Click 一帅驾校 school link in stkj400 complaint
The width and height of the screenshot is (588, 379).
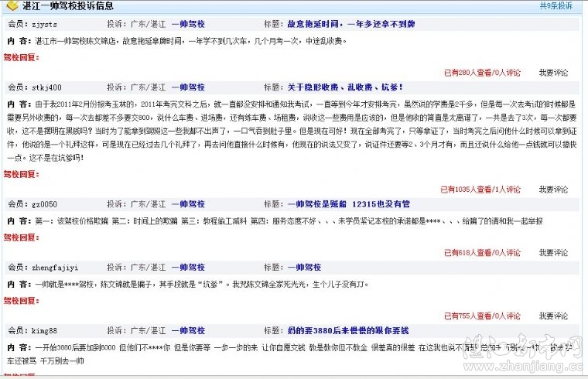point(188,87)
